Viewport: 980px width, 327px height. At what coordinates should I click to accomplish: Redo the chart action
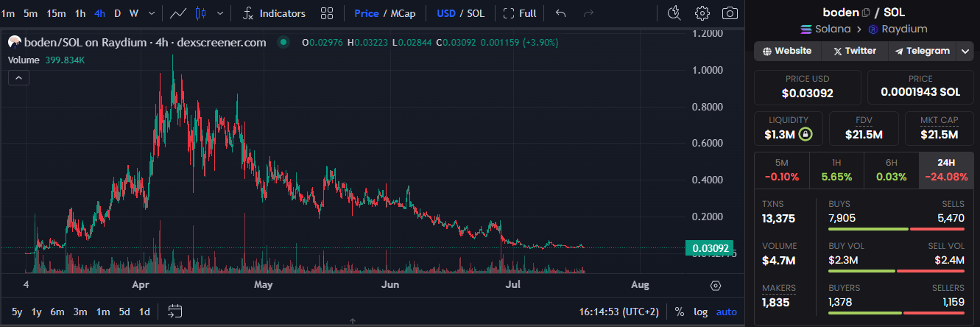(588, 13)
